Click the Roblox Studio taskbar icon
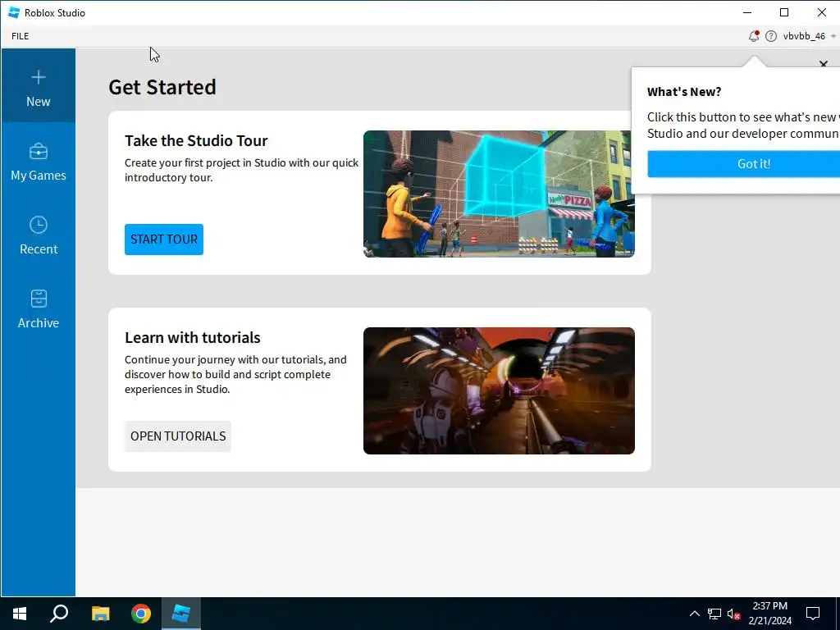840x630 pixels. (x=181, y=614)
